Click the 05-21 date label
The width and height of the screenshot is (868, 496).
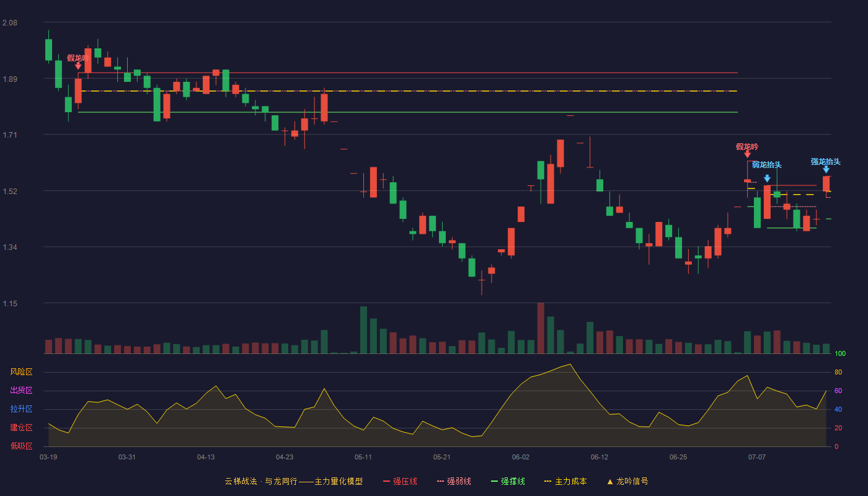[442, 457]
